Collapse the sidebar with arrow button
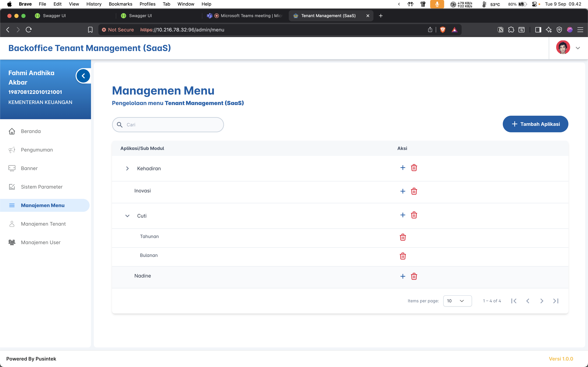 pyautogui.click(x=83, y=76)
